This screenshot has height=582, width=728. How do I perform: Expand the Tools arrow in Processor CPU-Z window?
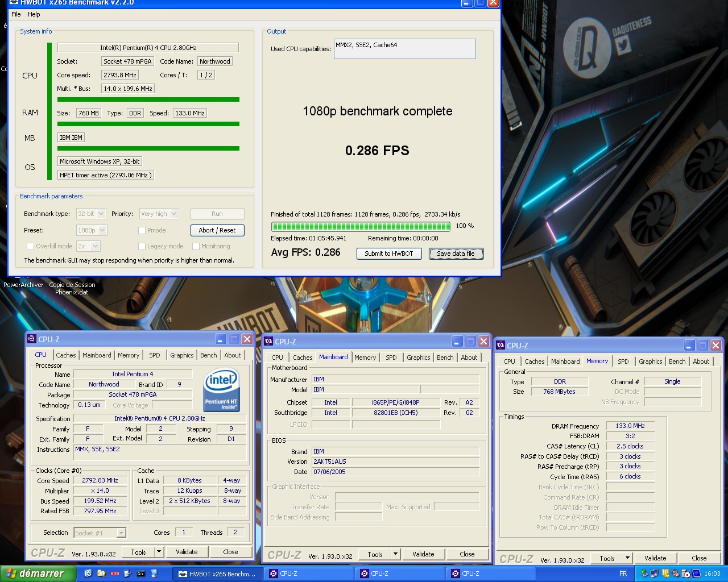(x=159, y=552)
